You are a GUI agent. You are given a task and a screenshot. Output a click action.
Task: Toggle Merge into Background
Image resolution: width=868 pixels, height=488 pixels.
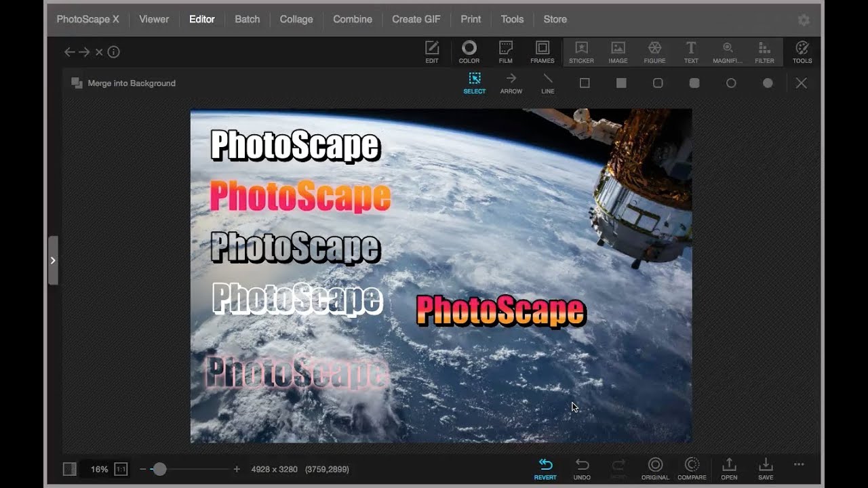(123, 83)
